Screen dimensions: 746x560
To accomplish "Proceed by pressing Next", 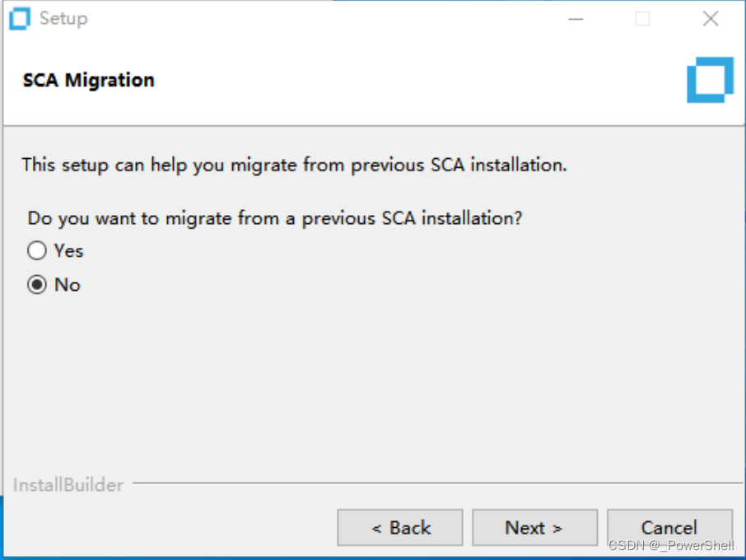I will tap(534, 527).
